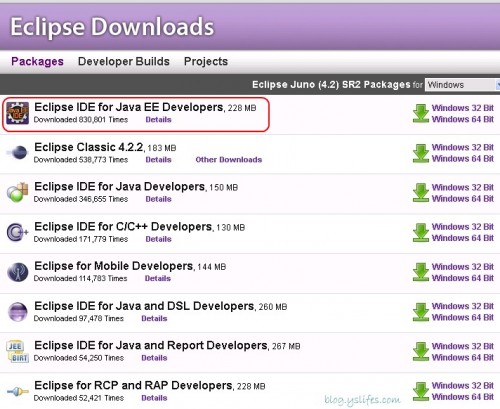Click green download arrow for Java Developers
The height and width of the screenshot is (409, 500).
click(x=421, y=193)
